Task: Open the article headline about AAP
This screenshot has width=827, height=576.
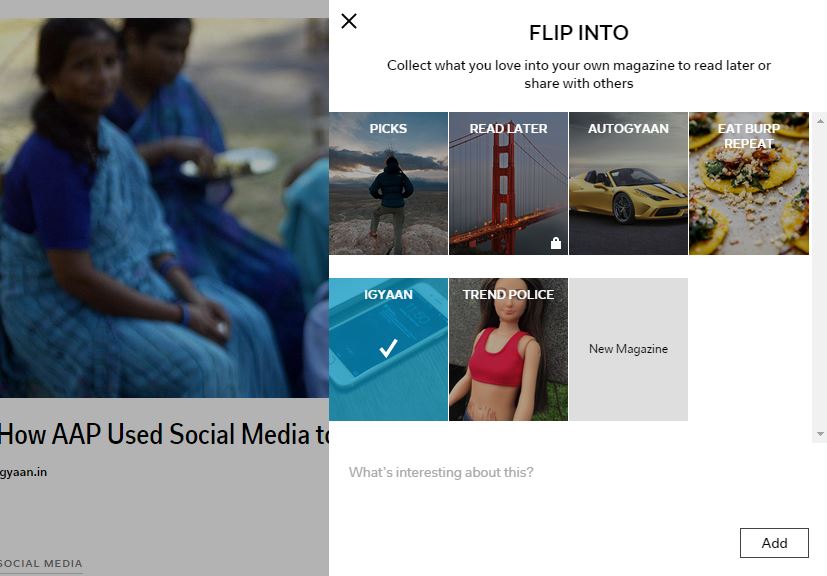Action: pyautogui.click(x=164, y=434)
